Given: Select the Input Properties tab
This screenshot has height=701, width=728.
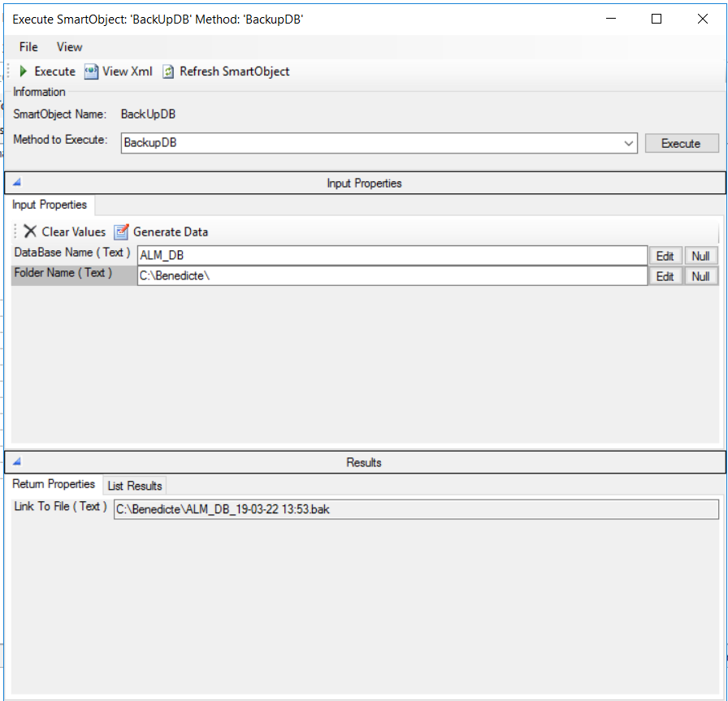Looking at the screenshot, I should pos(50,205).
